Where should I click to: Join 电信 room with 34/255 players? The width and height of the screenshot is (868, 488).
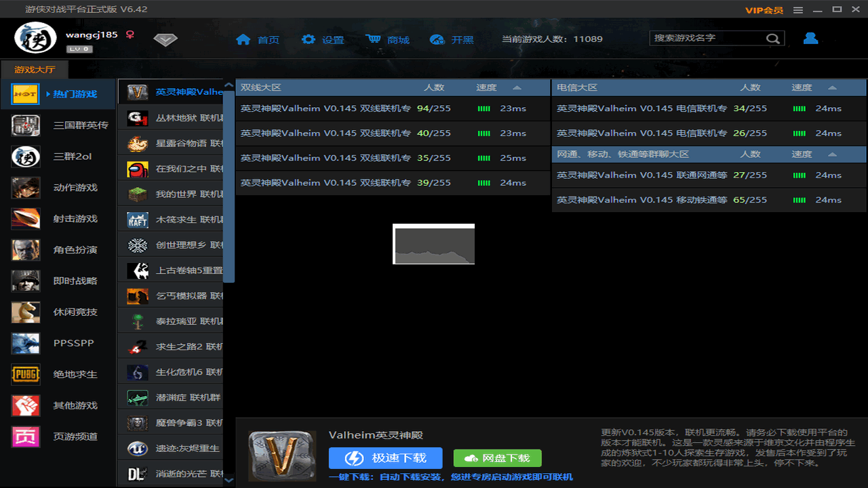coord(709,108)
